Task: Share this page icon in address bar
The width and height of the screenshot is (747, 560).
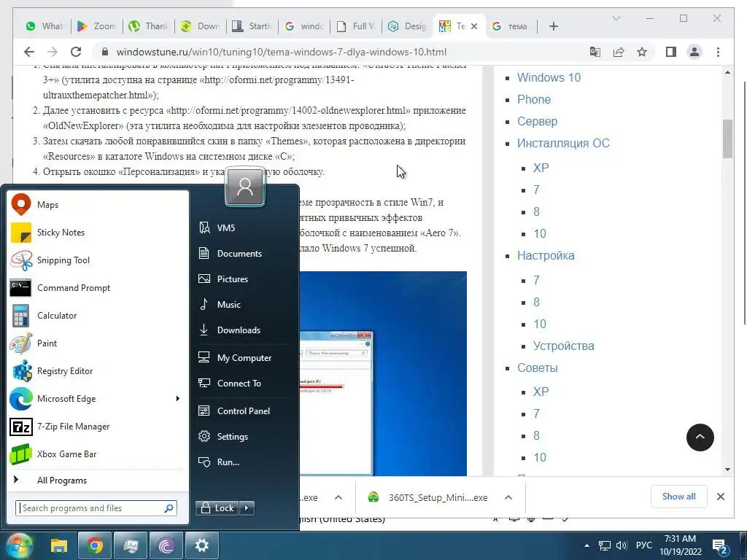Action: [x=619, y=52]
